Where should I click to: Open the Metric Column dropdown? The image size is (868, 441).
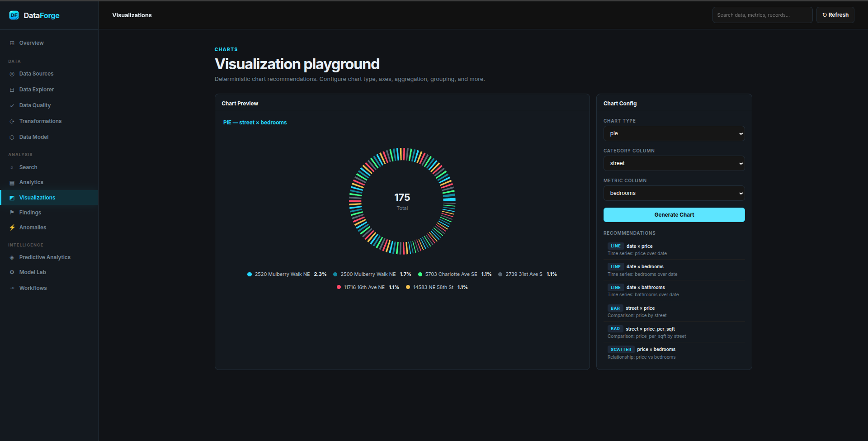[x=674, y=193]
